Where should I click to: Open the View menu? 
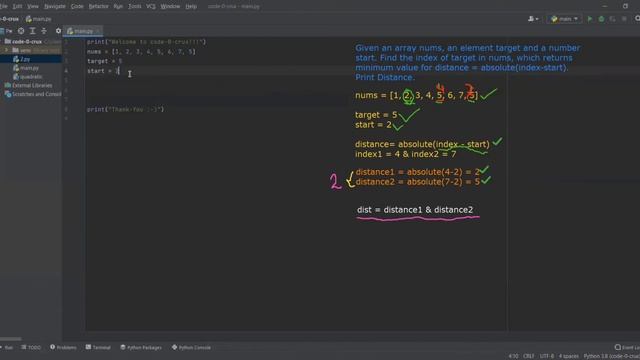pyautogui.click(x=33, y=7)
